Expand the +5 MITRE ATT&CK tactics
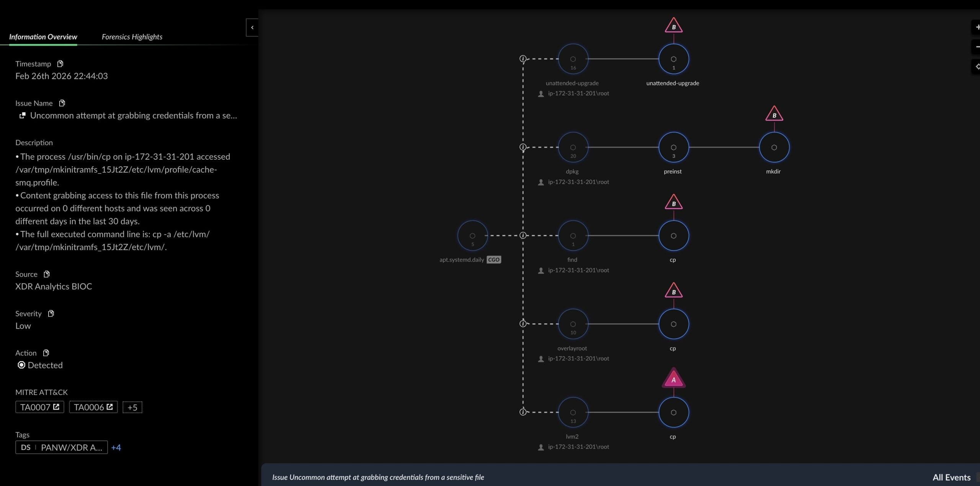This screenshot has height=486, width=980. [x=132, y=407]
